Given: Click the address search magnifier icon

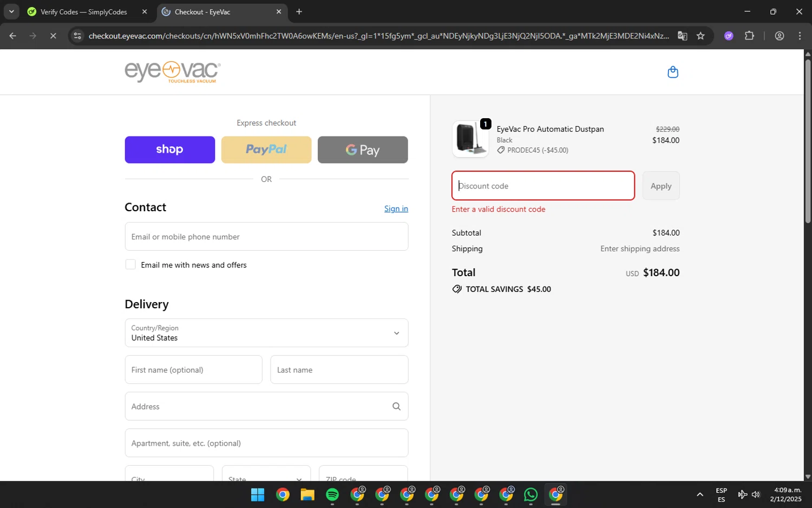Looking at the screenshot, I should tap(396, 406).
